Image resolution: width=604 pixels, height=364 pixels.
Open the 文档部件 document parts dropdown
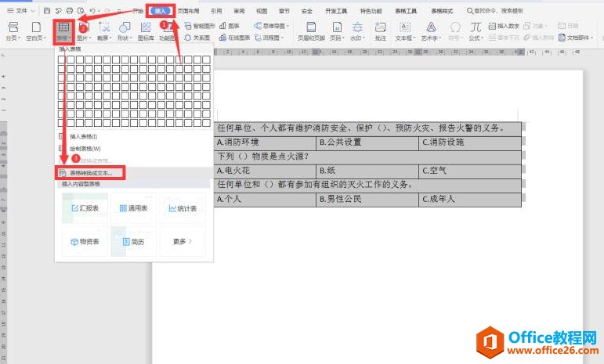tap(576, 38)
